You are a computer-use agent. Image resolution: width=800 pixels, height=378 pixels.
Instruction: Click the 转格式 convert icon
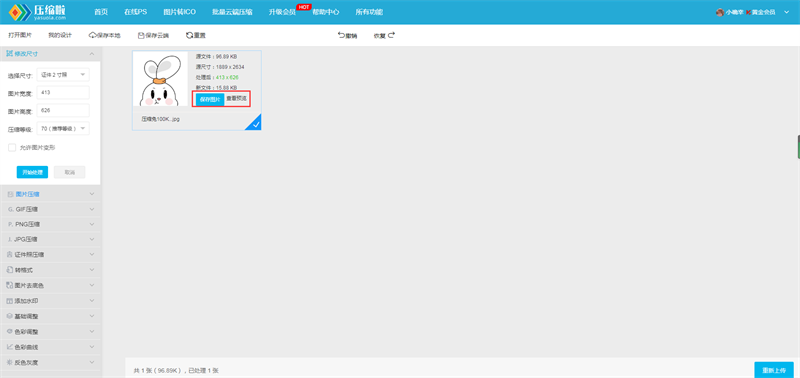[x=10, y=269]
